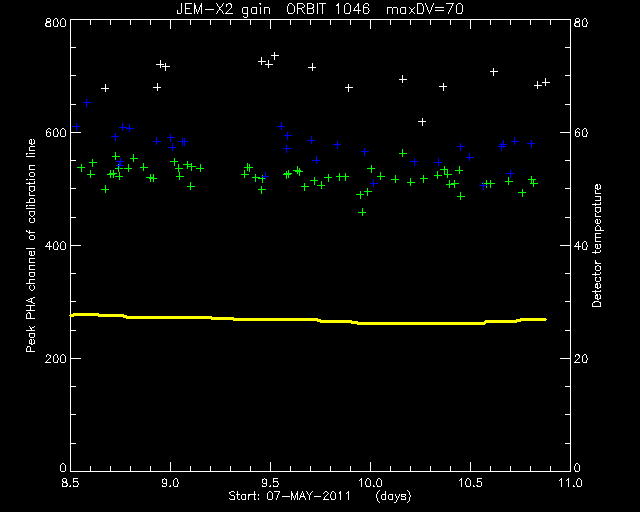This screenshot has width=640, height=512.
Task: Pick the topmost white cross marker
Action: point(275,56)
